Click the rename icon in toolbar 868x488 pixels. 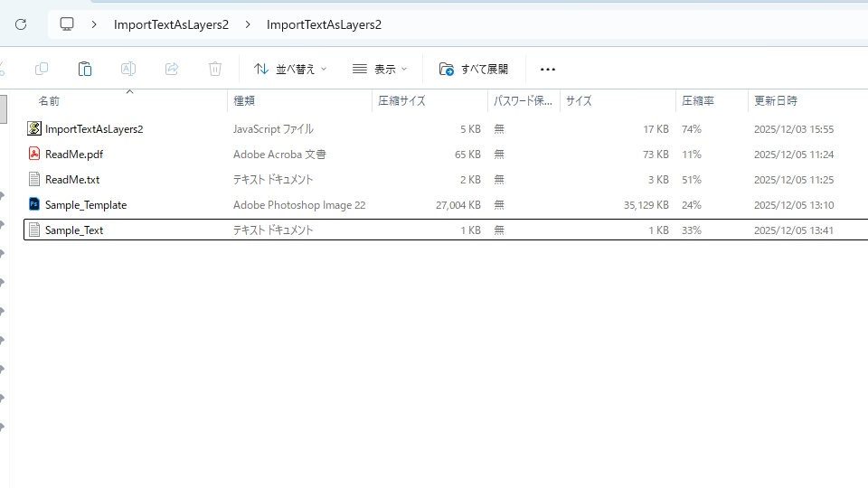127,69
